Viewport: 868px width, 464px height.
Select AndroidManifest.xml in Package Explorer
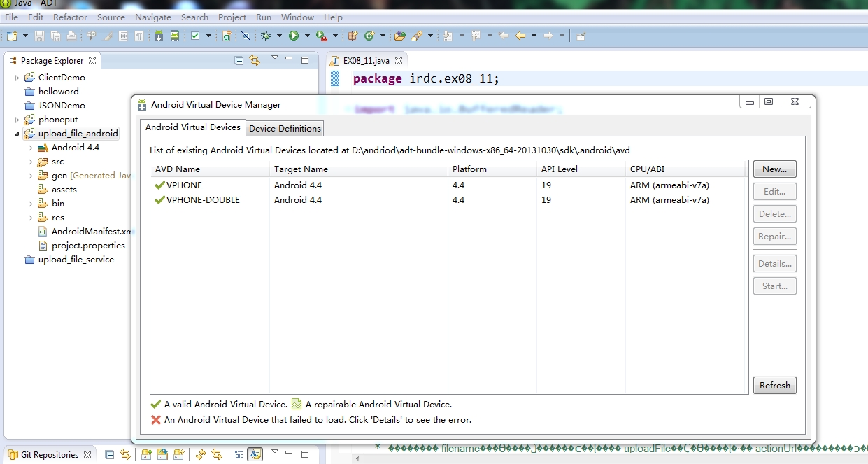[84, 231]
